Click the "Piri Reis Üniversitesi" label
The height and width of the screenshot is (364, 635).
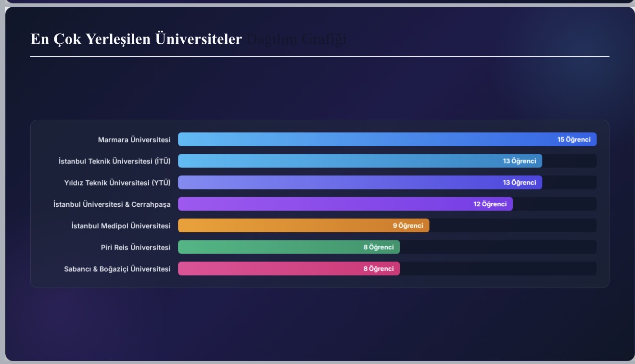[136, 248]
